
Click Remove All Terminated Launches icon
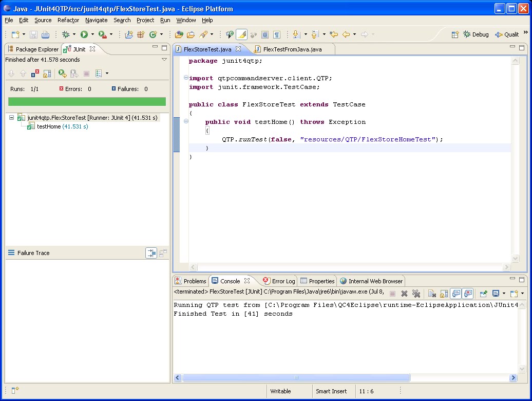pyautogui.click(x=416, y=294)
